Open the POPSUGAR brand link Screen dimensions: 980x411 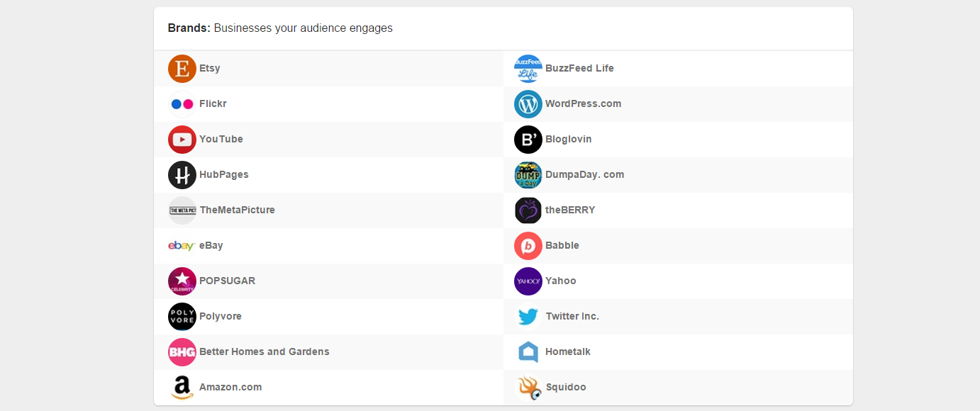click(x=227, y=281)
